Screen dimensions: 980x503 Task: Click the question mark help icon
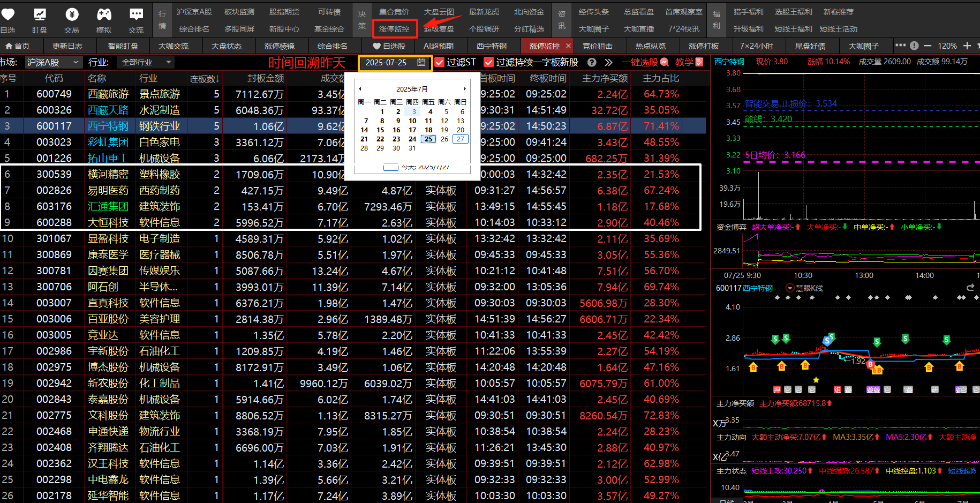click(592, 63)
